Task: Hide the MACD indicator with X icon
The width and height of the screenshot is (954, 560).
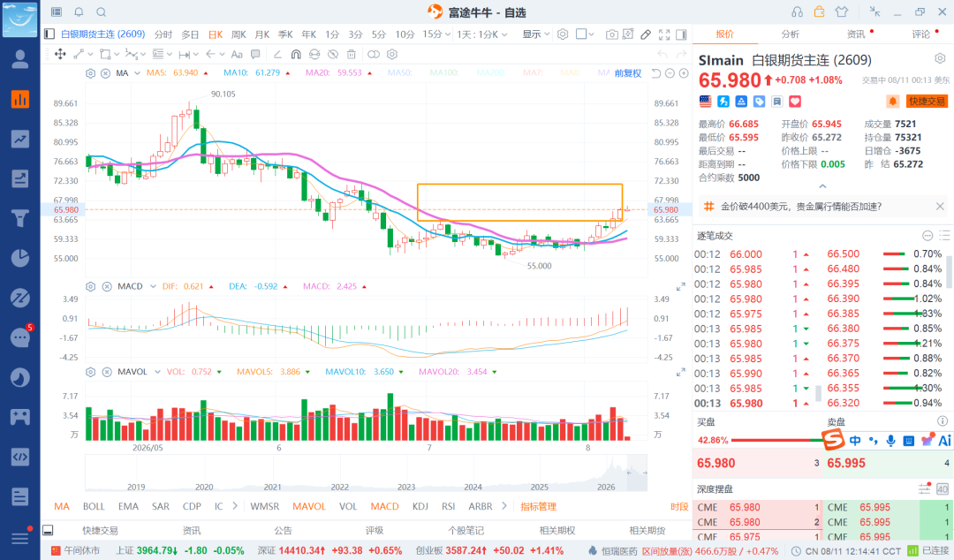Action: coord(107,286)
